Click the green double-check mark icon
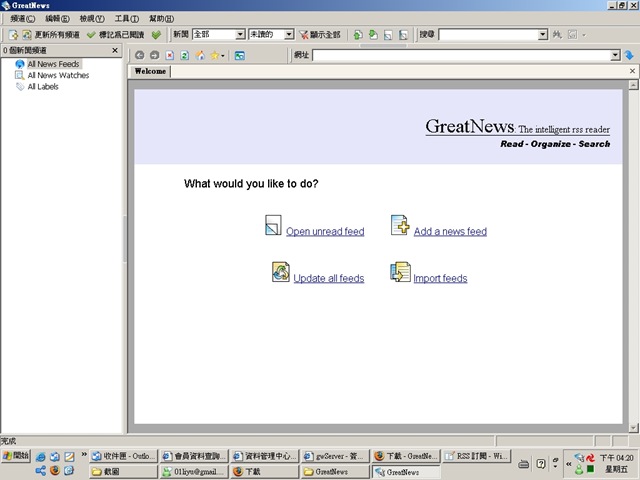The width and height of the screenshot is (640, 480). point(156,35)
